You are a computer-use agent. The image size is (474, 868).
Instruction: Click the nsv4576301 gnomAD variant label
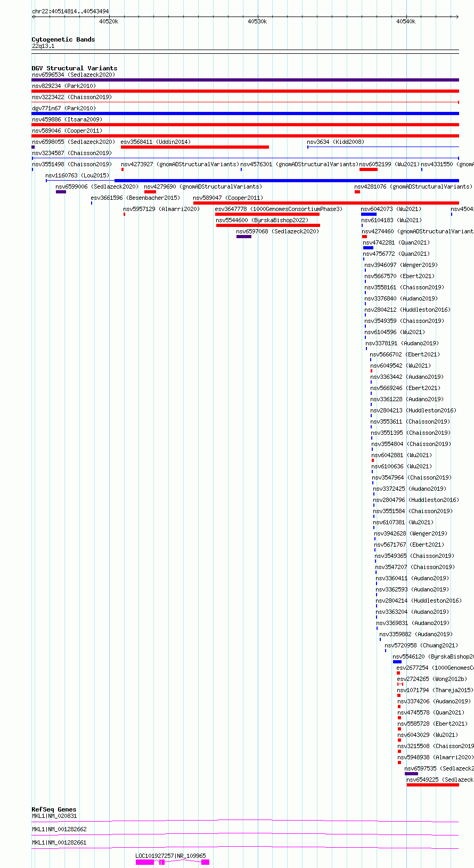(x=299, y=164)
